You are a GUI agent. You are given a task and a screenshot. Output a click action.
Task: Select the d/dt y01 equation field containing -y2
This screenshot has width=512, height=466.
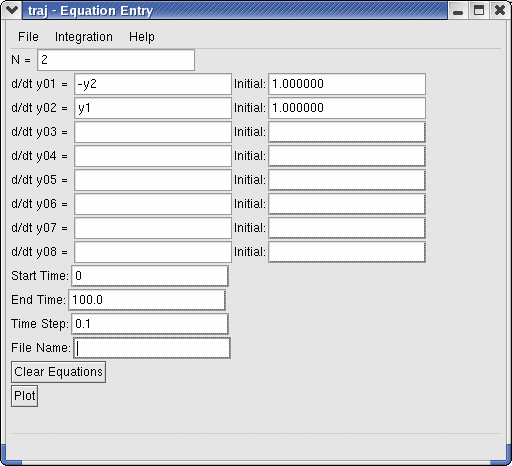(153, 84)
